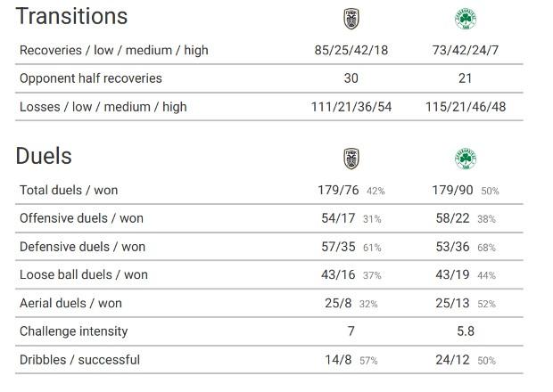The width and height of the screenshot is (553, 392).
Task: Select the Transitions section heading
Action: [x=71, y=16]
